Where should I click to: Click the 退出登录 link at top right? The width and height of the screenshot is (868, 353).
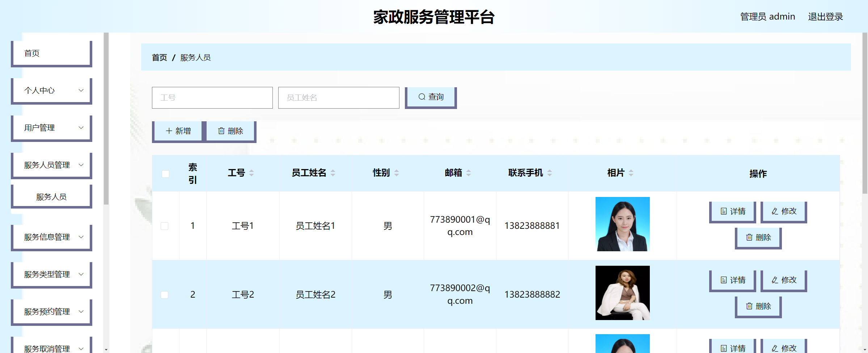[x=825, y=16]
